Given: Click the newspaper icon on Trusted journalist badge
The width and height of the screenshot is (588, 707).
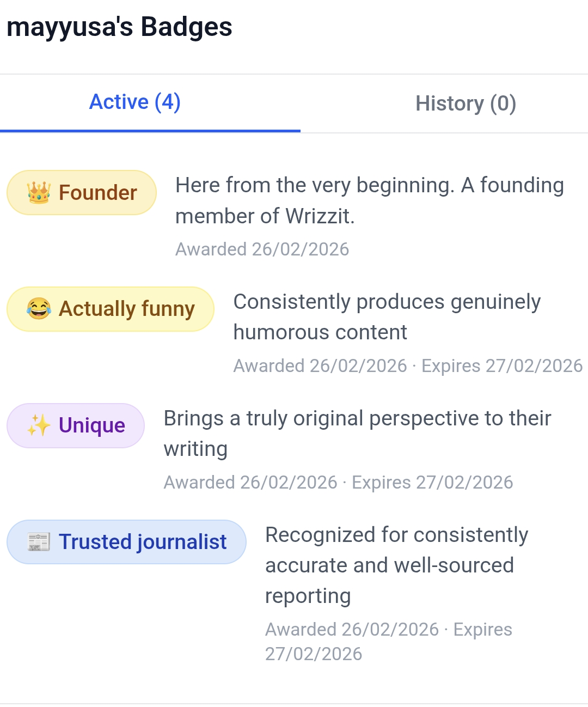Looking at the screenshot, I should tap(39, 542).
